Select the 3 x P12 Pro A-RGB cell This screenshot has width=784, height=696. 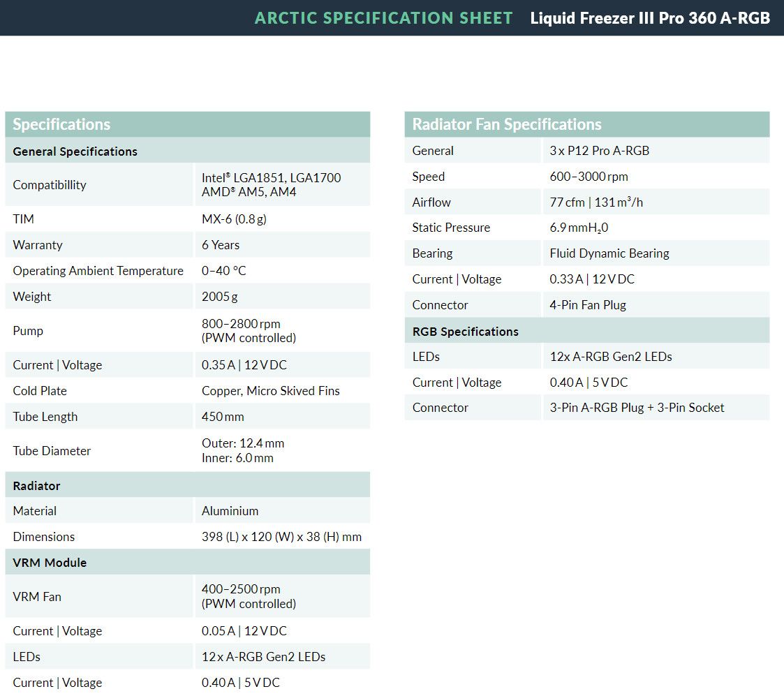(599, 151)
